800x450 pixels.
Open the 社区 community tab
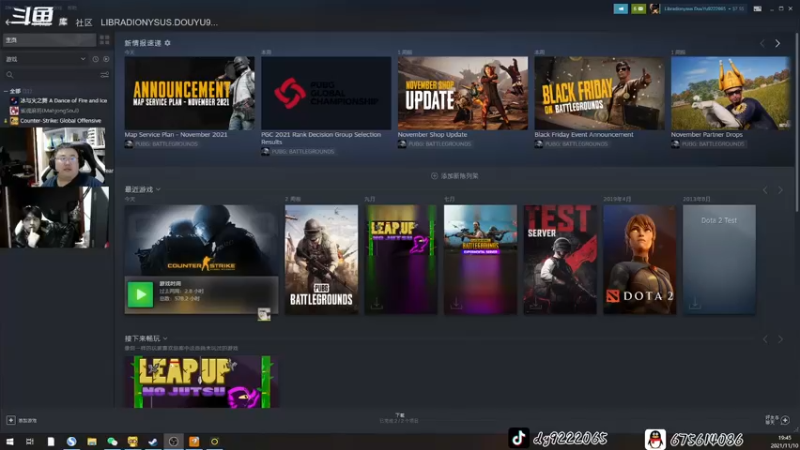(84, 22)
